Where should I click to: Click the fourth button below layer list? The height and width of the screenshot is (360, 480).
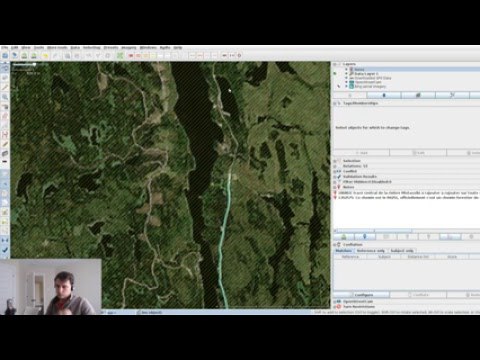coord(452,95)
